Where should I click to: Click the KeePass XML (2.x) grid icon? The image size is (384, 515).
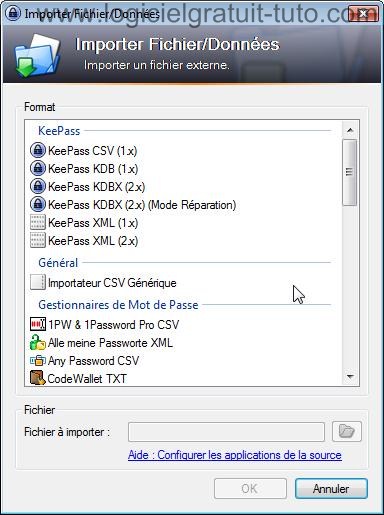coord(38,240)
